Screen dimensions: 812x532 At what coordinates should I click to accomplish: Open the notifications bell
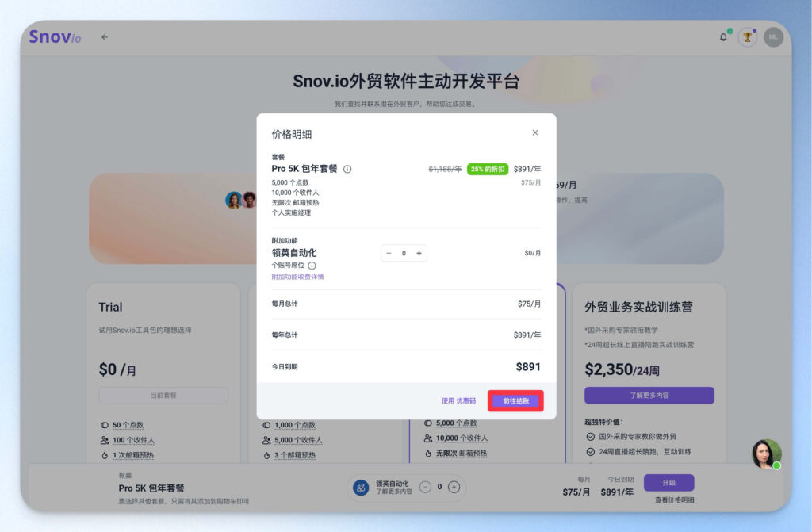click(x=723, y=36)
